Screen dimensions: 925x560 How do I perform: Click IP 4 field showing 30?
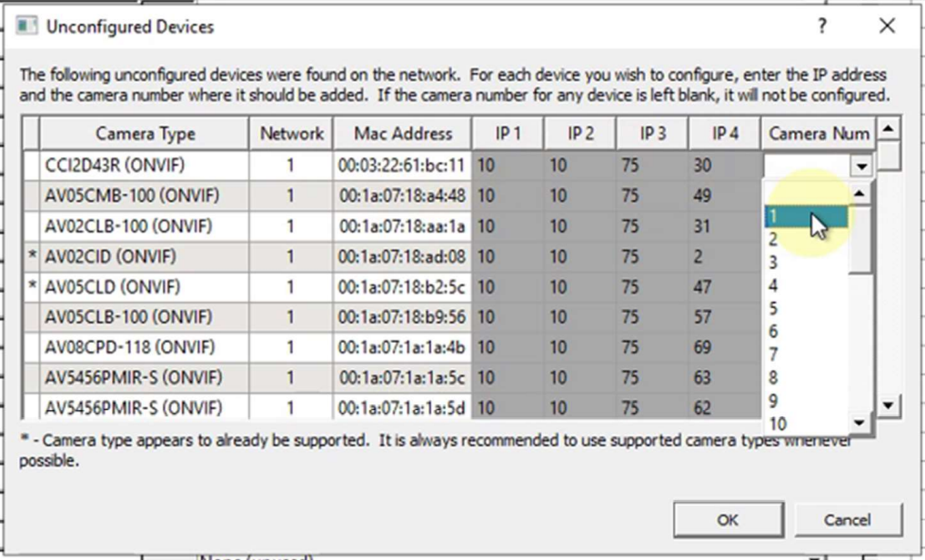coord(724,165)
